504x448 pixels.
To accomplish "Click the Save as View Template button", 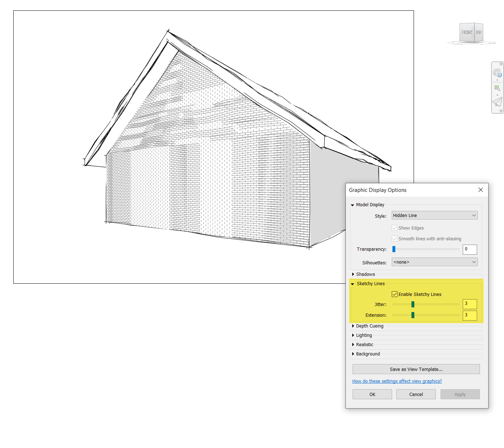I will point(416,369).
